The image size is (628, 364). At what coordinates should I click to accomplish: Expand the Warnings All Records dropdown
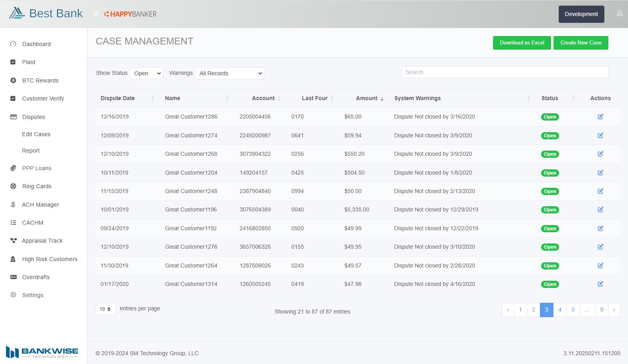[x=229, y=73]
